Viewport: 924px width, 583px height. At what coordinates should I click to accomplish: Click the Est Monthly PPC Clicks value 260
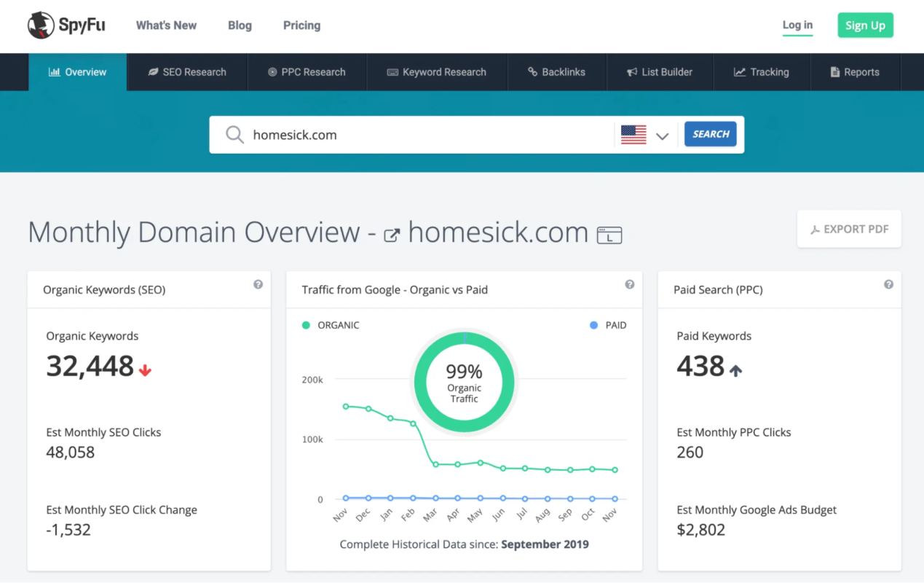click(x=690, y=453)
